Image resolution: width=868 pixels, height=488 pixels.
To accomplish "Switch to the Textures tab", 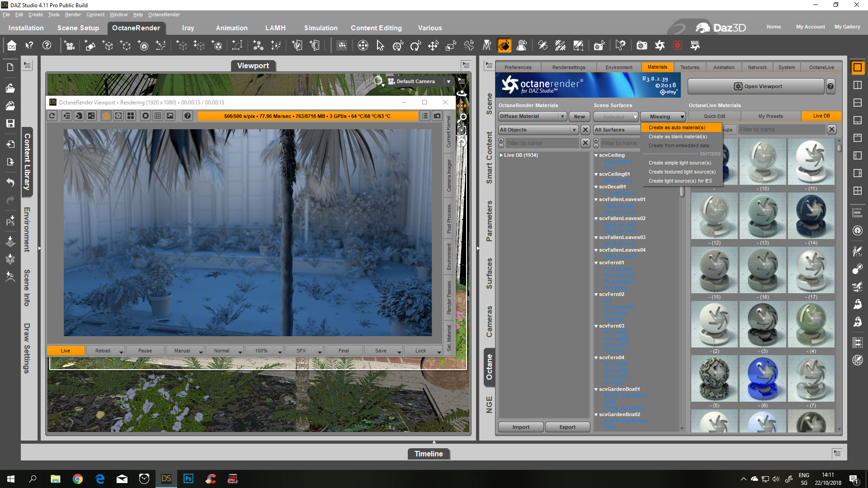I will tap(689, 67).
